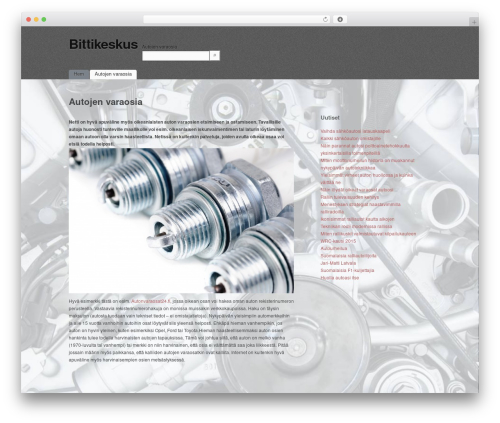Click the red close window dot

coord(29,19)
